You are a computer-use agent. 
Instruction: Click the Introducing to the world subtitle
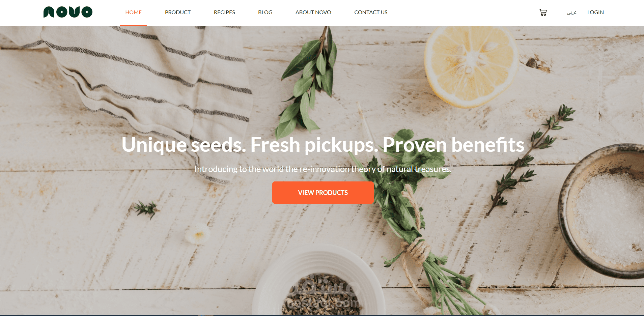(x=323, y=169)
